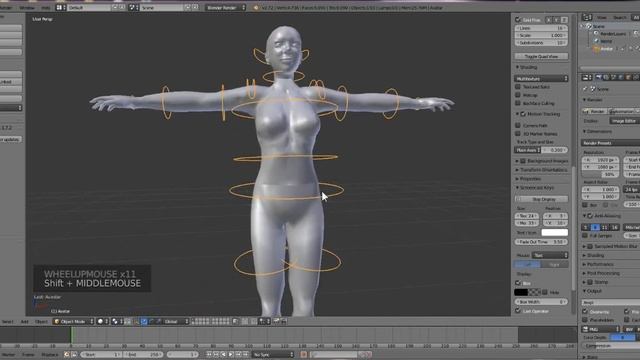Viewport: 640px width, 360px height.
Task: Play the animation in reverse
Action: point(224,355)
